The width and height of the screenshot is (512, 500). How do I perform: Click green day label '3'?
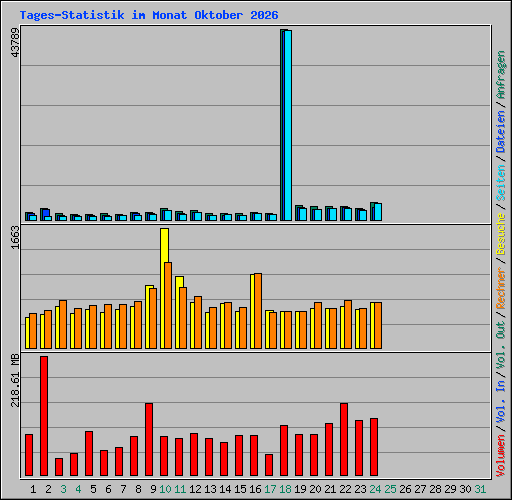(x=63, y=489)
